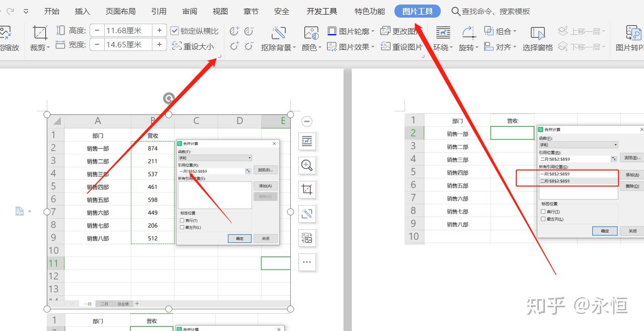Click the width field 14.65厘米
The image size is (644, 331).
(x=128, y=44)
